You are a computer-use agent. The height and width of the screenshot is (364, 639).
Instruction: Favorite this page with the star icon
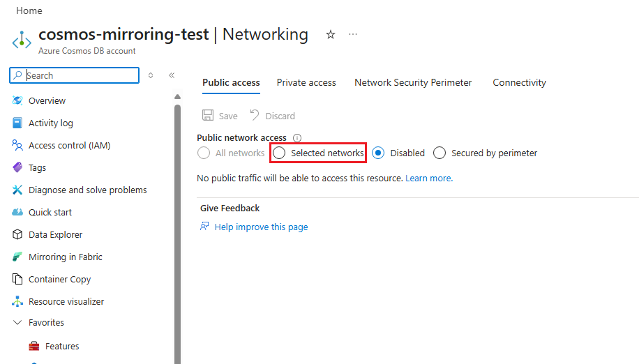click(331, 35)
